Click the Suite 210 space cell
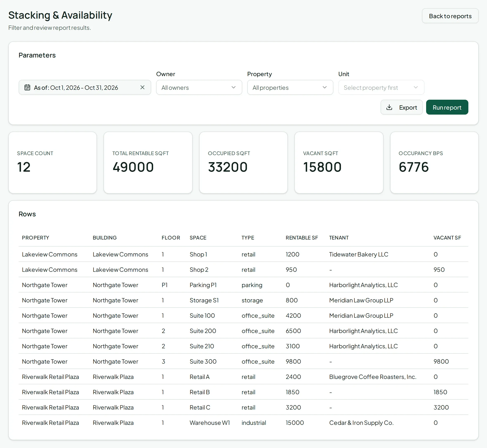Viewport: 487px width, 448px height. (x=202, y=346)
